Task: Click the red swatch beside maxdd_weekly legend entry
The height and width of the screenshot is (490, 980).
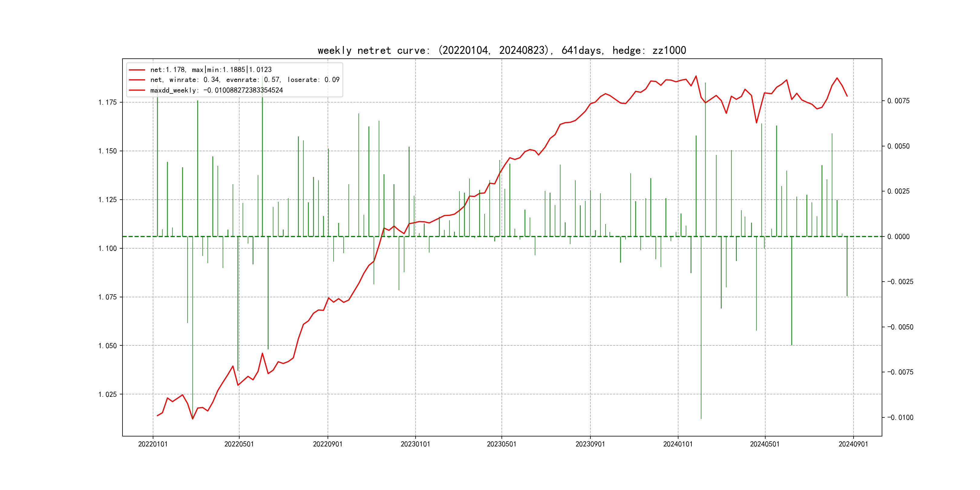Action: coord(137,90)
